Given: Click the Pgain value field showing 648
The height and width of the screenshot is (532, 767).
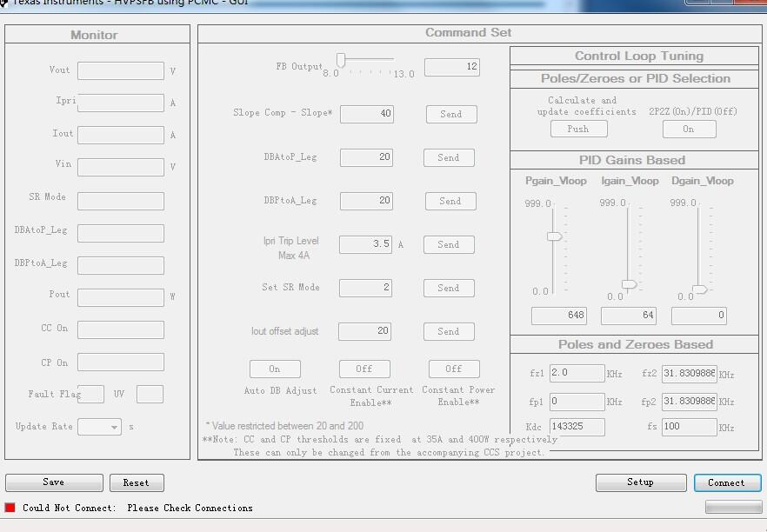Looking at the screenshot, I should coord(559,316).
